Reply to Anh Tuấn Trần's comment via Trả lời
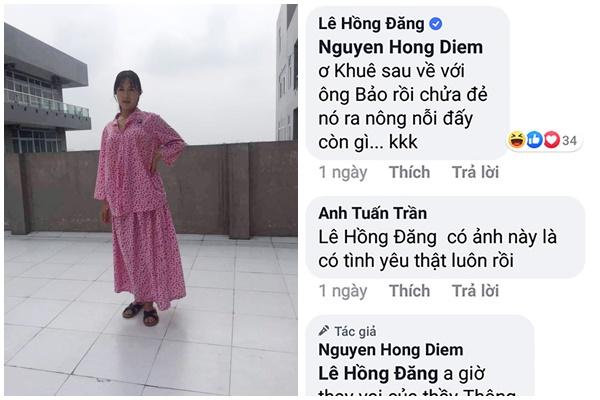The image size is (600, 400). point(476,291)
